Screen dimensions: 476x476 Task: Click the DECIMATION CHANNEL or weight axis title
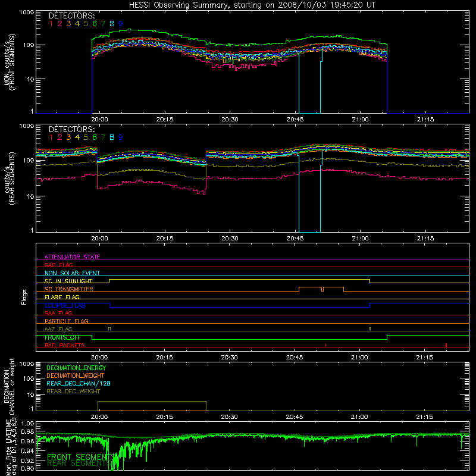tap(9, 386)
